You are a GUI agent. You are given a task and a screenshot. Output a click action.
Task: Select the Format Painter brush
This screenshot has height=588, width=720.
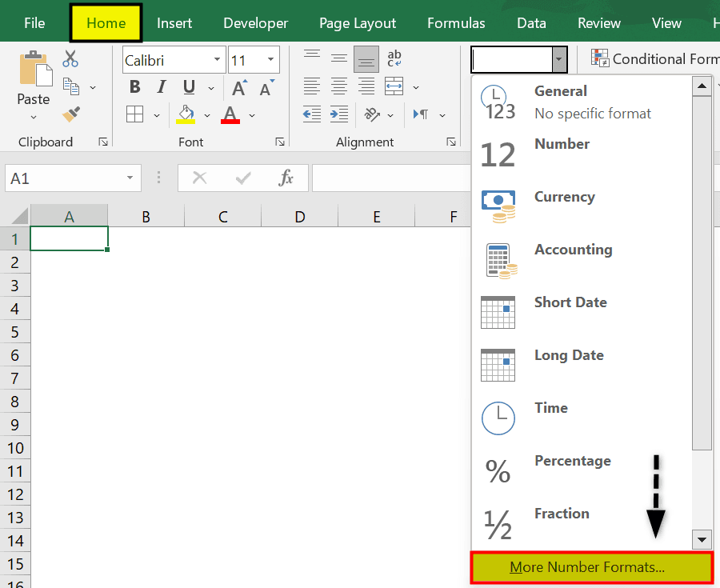pos(71,114)
